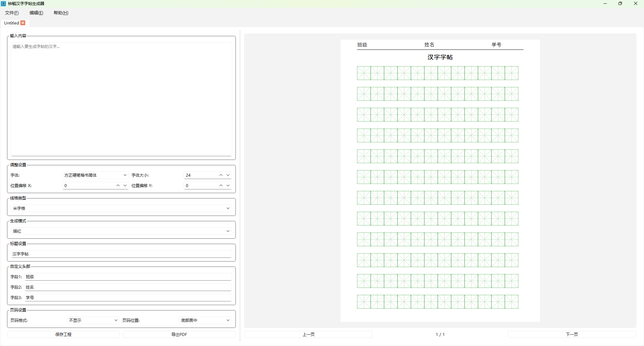
Task: Decrease position offset Y value
Action: [228, 185]
